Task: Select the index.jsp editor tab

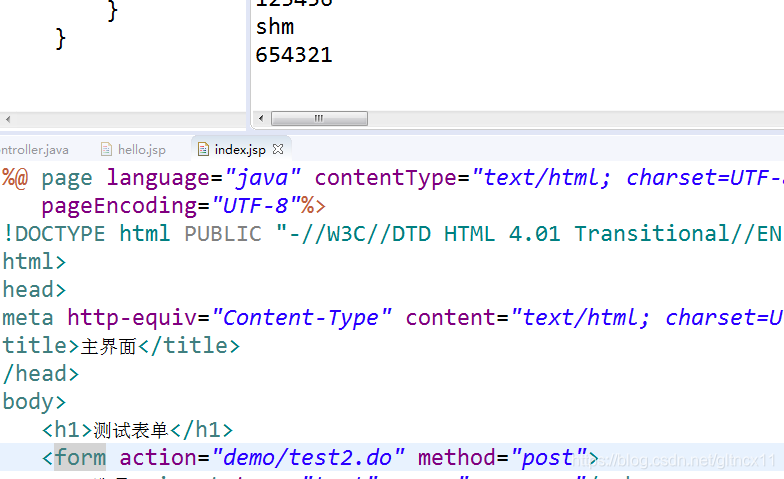Action: tap(240, 150)
